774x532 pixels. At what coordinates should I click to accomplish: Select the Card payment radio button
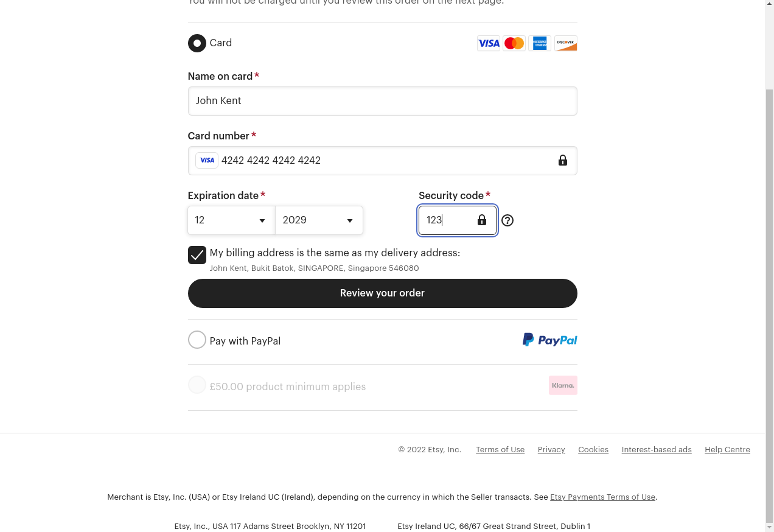pos(197,43)
